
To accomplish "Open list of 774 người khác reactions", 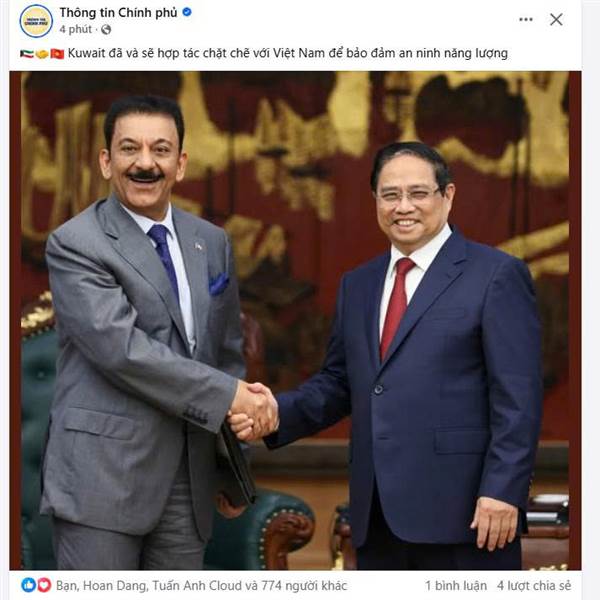I will tap(304, 585).
